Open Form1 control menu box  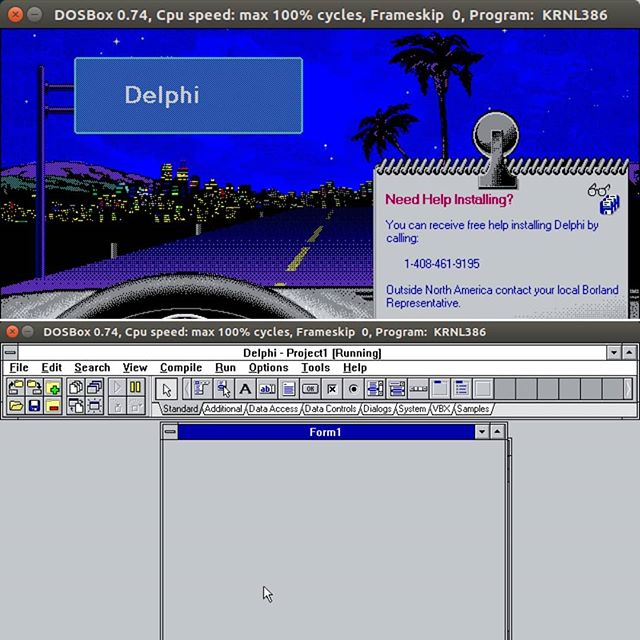click(x=170, y=432)
